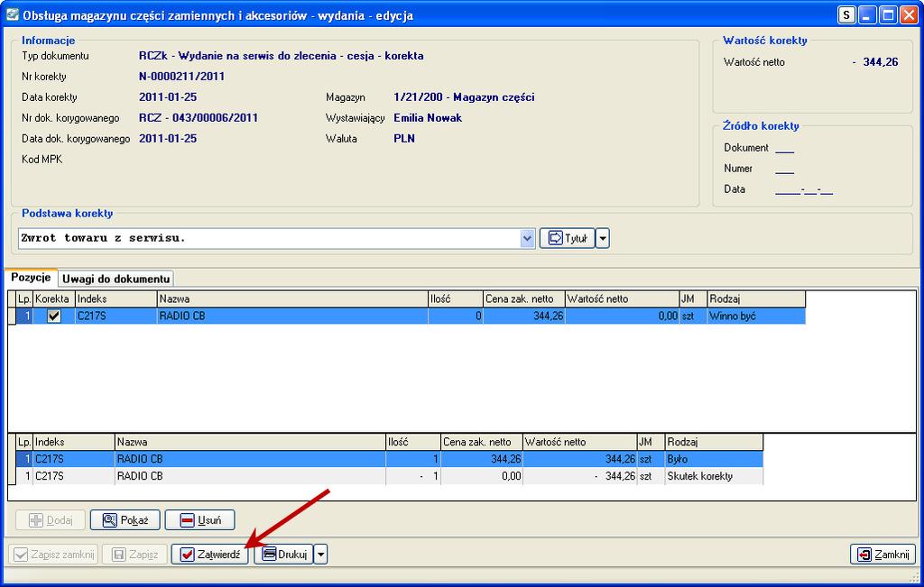Click Cena zak. netto header in lower grid
924x587 pixels.
pos(482,442)
